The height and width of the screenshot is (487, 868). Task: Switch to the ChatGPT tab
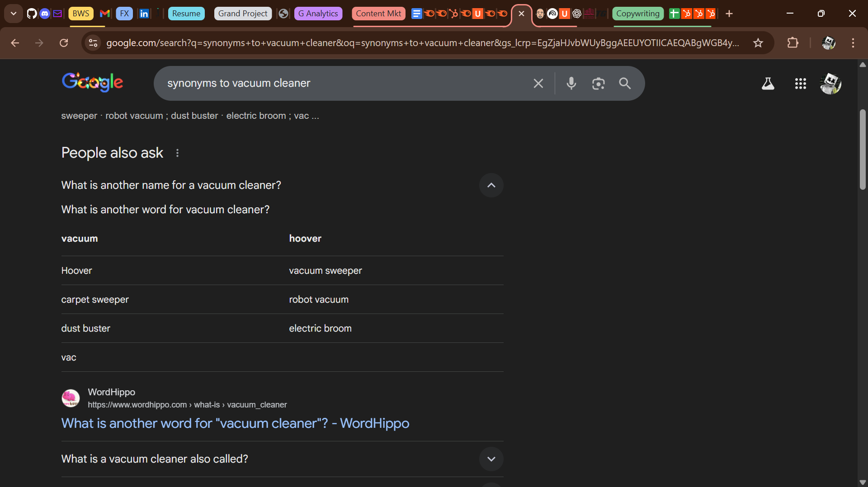[577, 14]
